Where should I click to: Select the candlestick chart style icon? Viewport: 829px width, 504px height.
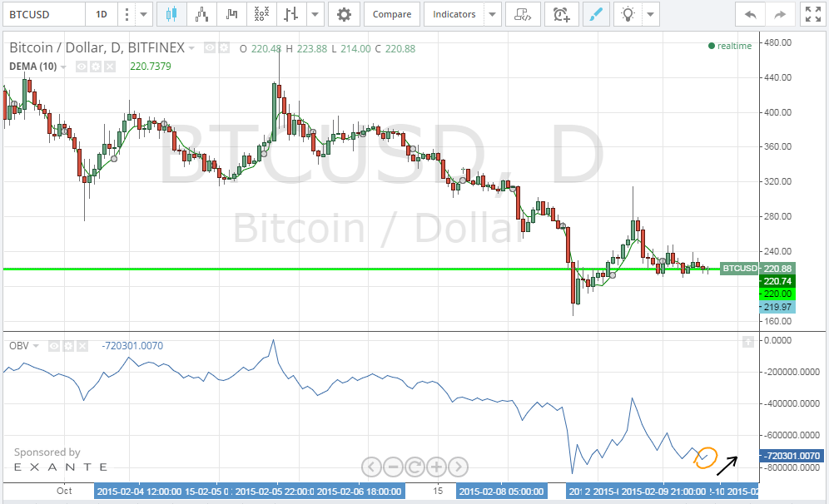coord(172,14)
